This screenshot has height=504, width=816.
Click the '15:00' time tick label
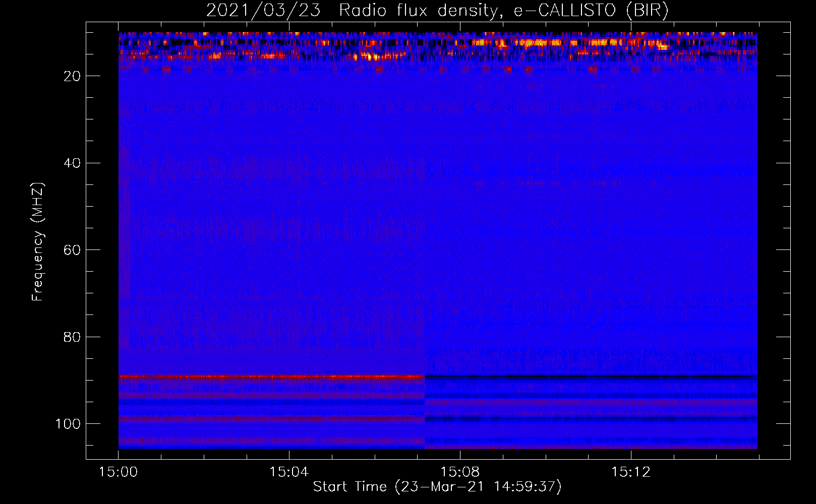(118, 472)
